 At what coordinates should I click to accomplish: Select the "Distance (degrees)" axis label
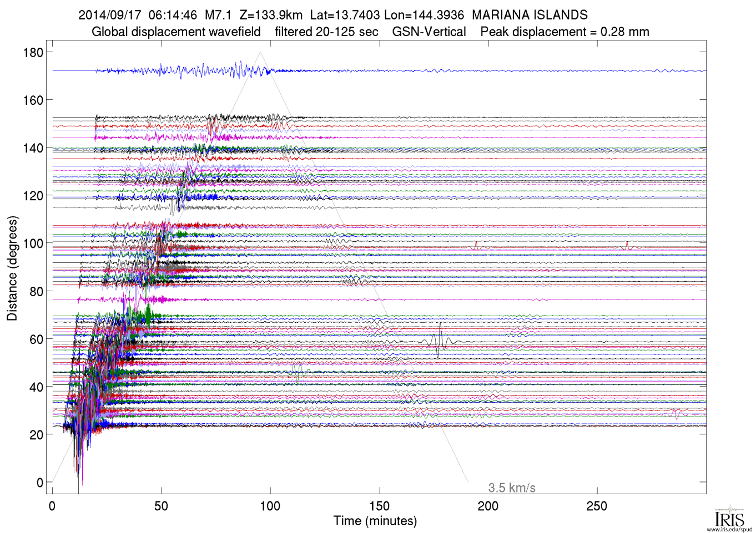[12, 268]
